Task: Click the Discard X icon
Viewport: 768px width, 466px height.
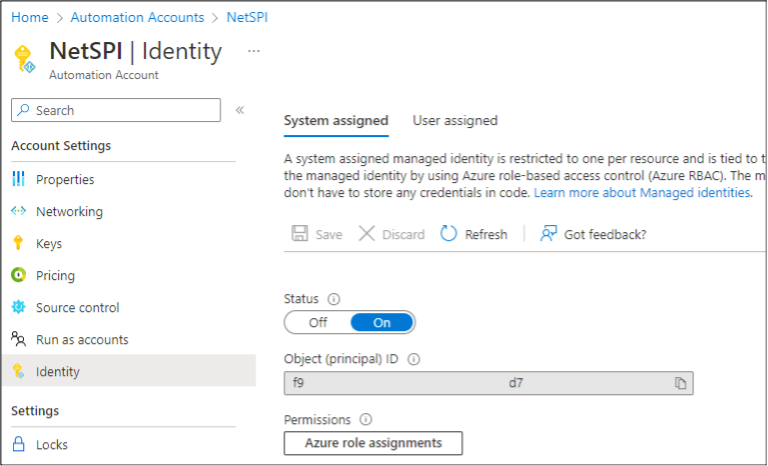Action: pyautogui.click(x=366, y=234)
